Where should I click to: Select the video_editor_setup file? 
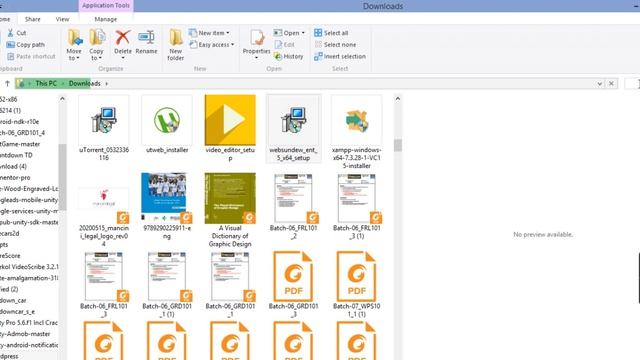tap(230, 129)
